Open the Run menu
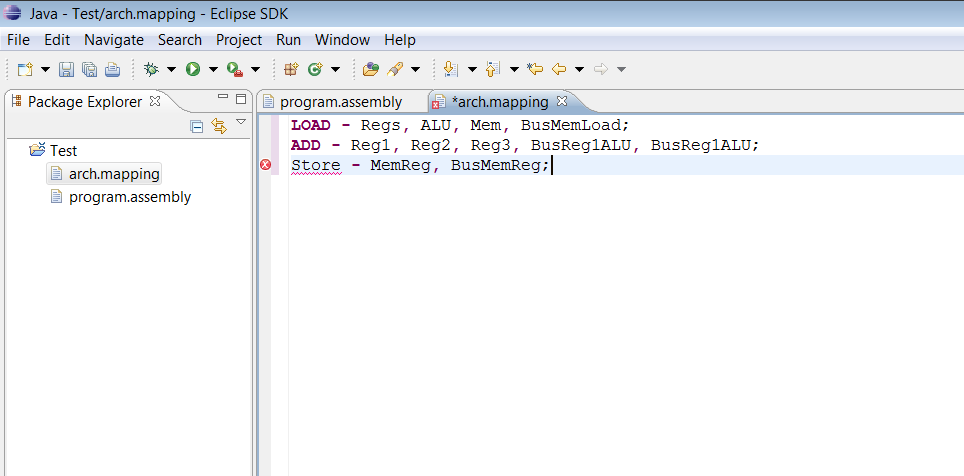The height and width of the screenshot is (476, 964). (x=288, y=40)
